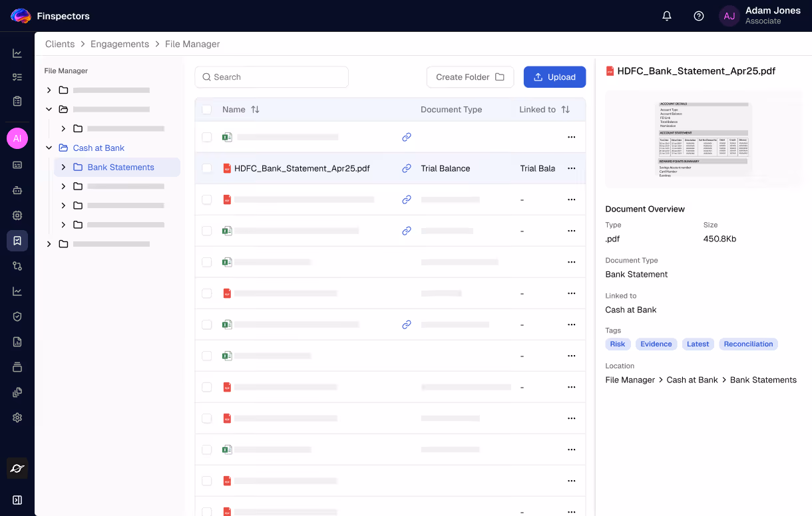Check the box for HDFC_Bank_Statement_Apr25.pdf row
This screenshot has height=516, width=812.
tap(206, 168)
